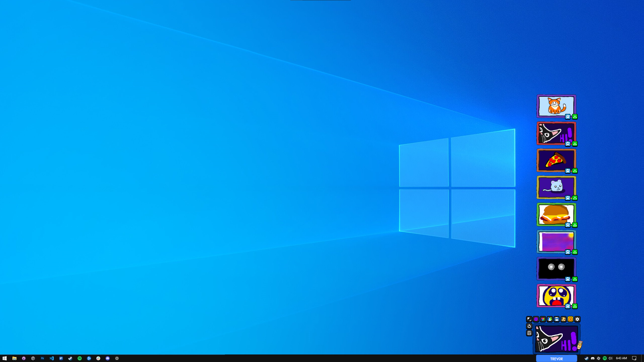Open the black cat HI! drawing thumbnail

(x=556, y=133)
